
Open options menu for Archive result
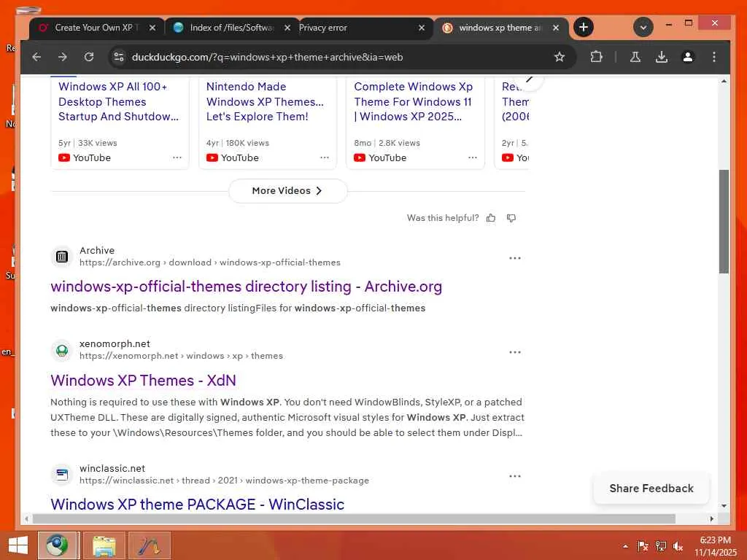pyautogui.click(x=514, y=258)
